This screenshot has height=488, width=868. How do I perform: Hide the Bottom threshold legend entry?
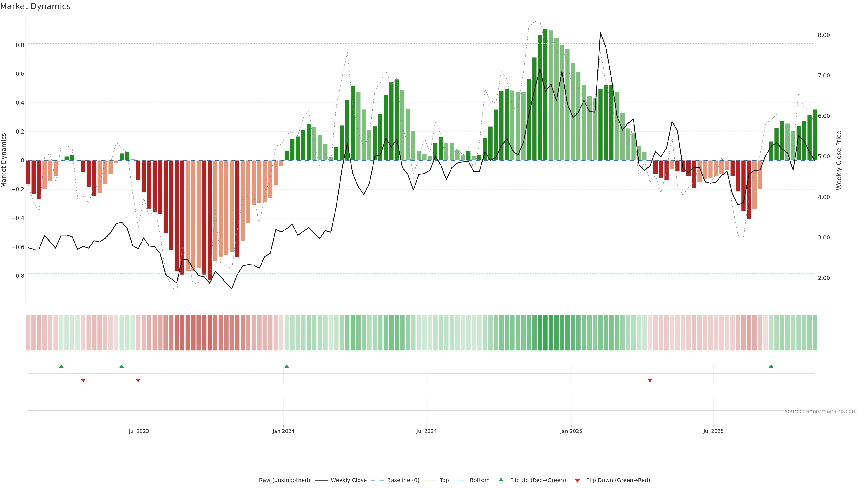coord(479,480)
